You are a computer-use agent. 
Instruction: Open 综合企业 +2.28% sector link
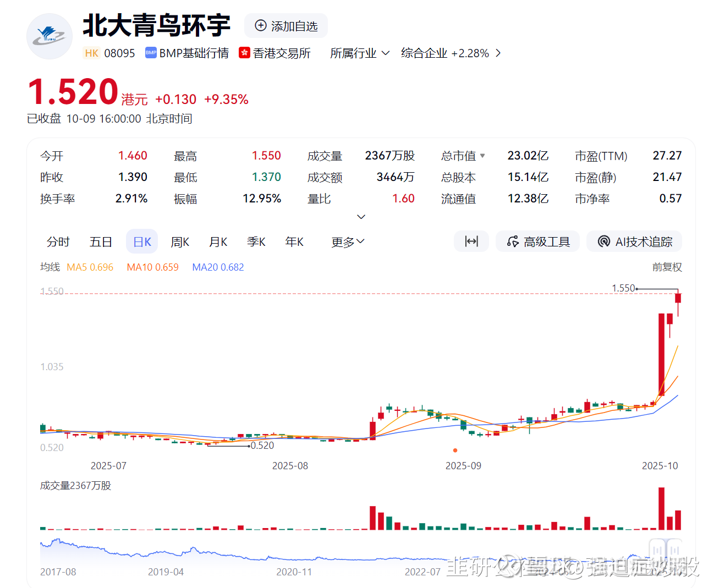pyautogui.click(x=451, y=53)
